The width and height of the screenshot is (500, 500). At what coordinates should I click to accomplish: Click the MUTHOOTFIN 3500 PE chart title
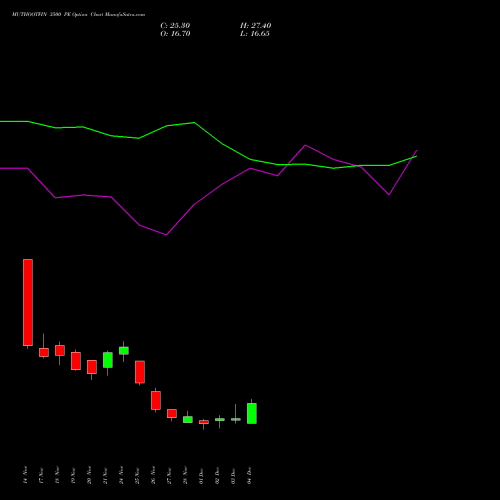pos(78,15)
